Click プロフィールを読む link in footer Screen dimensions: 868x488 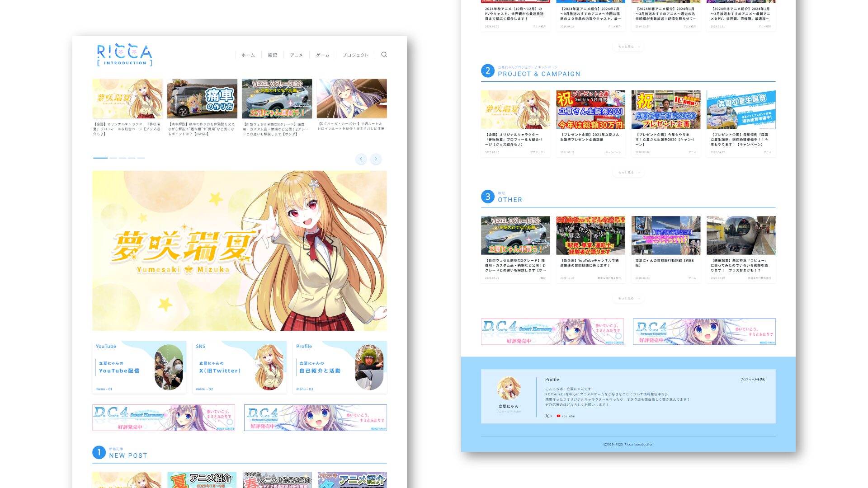coord(752,380)
